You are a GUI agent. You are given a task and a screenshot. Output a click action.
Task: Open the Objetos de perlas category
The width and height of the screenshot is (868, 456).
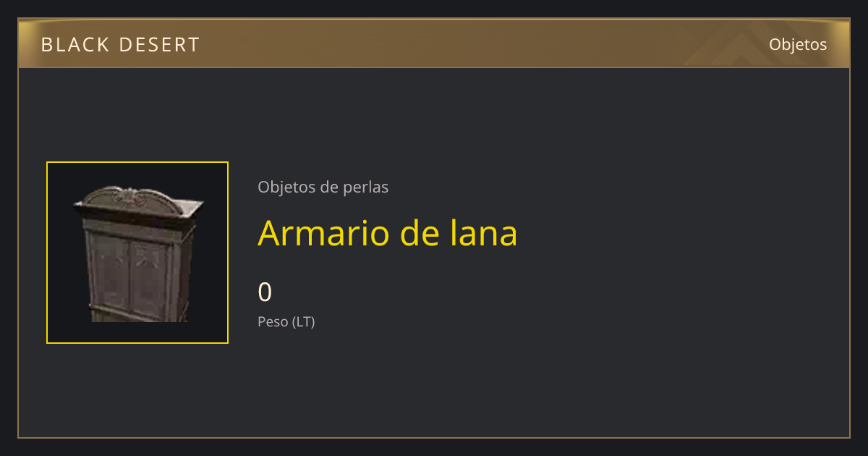point(323,187)
